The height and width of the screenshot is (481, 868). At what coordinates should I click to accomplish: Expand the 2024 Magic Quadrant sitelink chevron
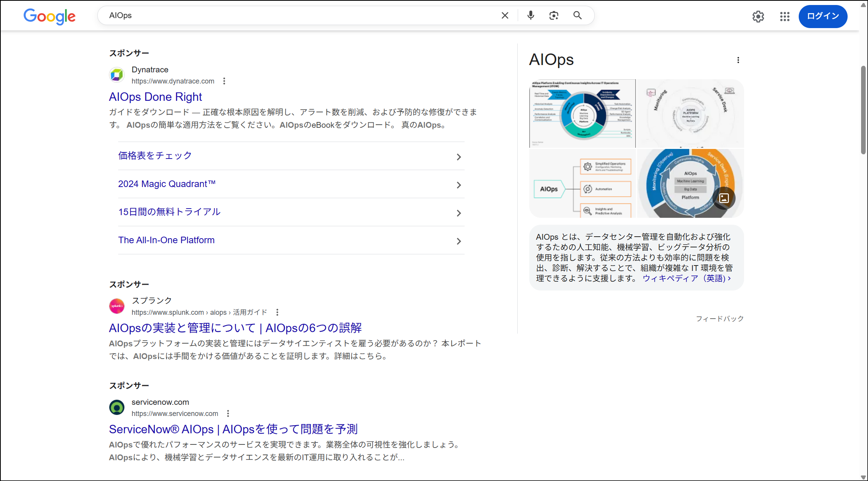pos(458,185)
